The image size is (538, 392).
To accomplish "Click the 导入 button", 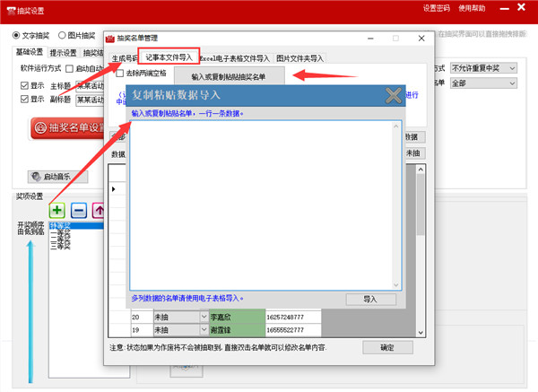I will [x=370, y=300].
